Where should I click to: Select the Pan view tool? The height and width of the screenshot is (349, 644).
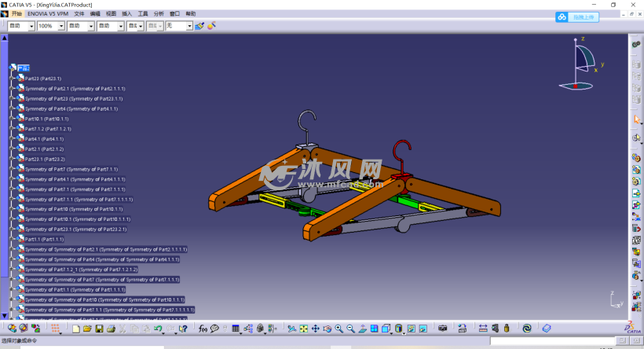315,328
